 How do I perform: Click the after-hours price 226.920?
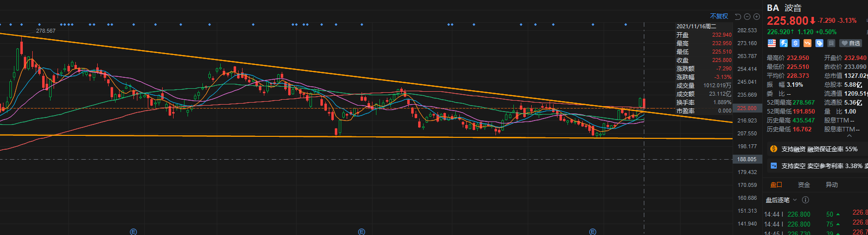pyautogui.click(x=778, y=32)
